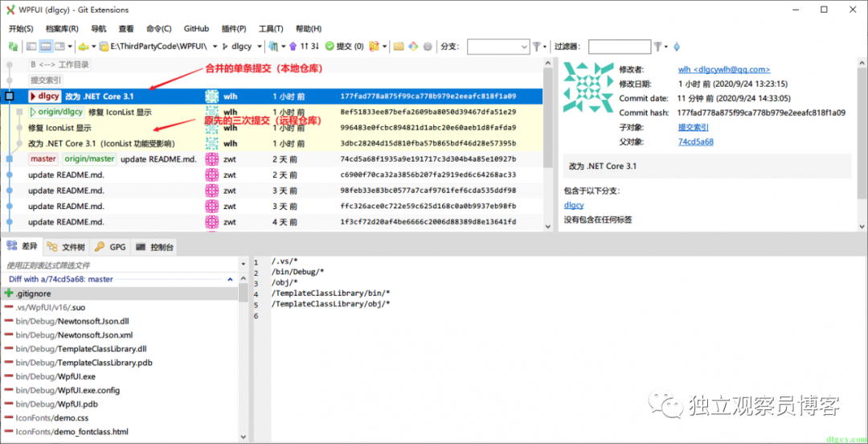Open the 查看 menu
Screen dimensions: 868x444
[x=126, y=29]
